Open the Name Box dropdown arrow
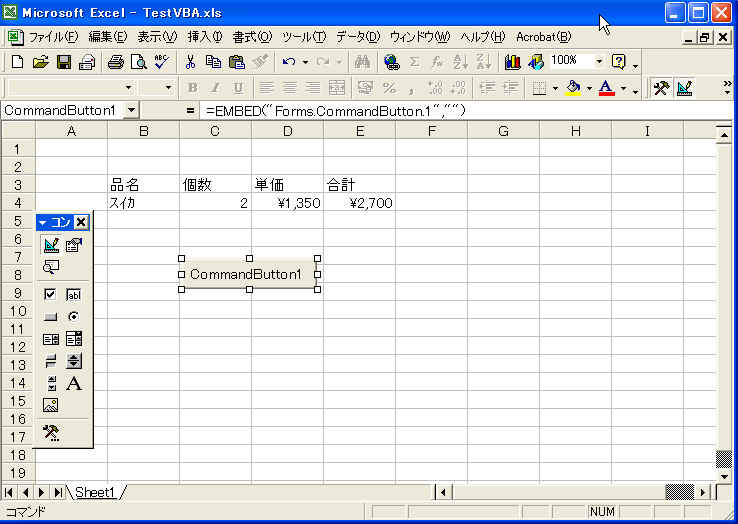 click(131, 111)
